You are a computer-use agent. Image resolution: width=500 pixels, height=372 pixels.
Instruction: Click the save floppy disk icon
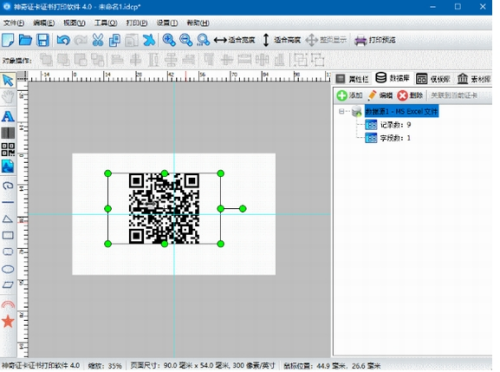coord(43,40)
